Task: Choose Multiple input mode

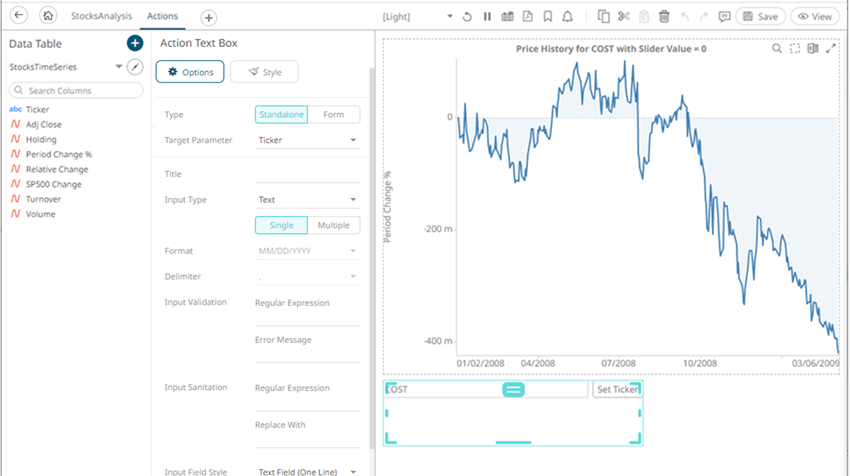Action: pyautogui.click(x=333, y=225)
